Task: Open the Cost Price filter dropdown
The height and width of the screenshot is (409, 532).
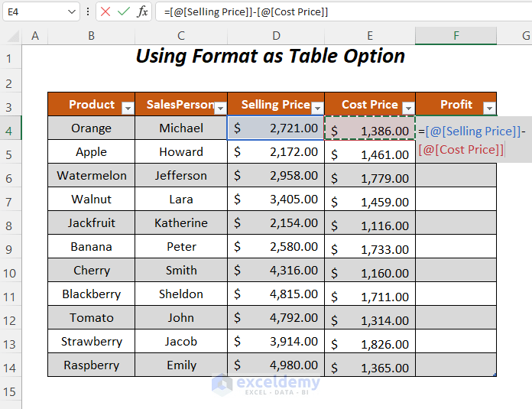Action: click(408, 108)
